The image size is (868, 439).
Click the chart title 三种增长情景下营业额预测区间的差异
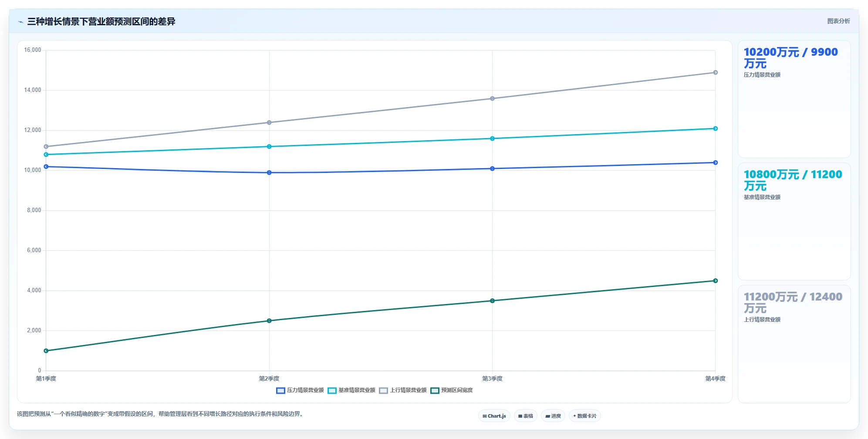click(101, 22)
